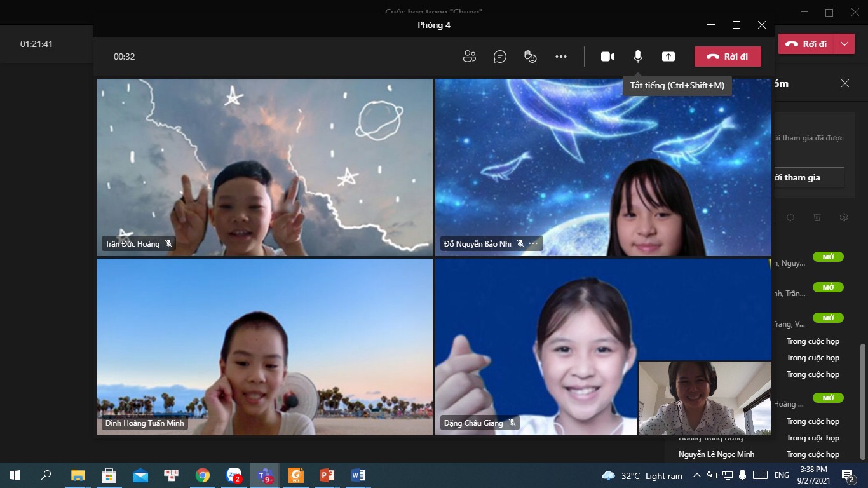This screenshot has width=868, height=488.
Task: Close the breakout rooms side panel
Action: click(844, 83)
